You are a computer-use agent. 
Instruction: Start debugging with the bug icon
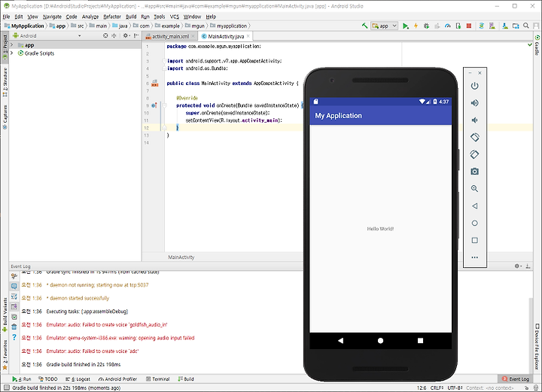click(426, 26)
